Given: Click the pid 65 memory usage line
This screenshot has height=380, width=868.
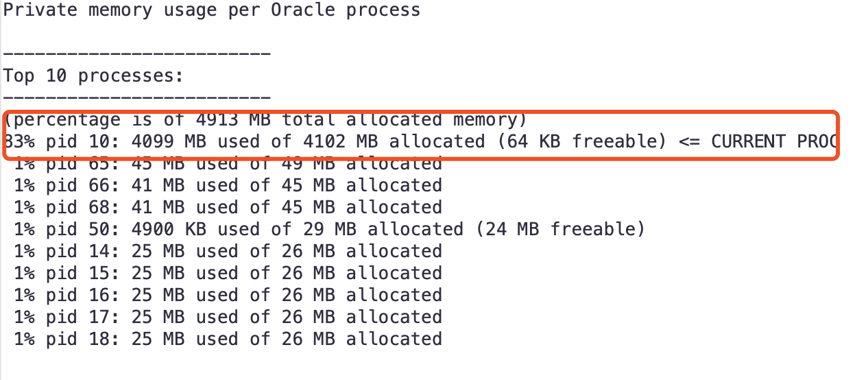Looking at the screenshot, I should 228,164.
